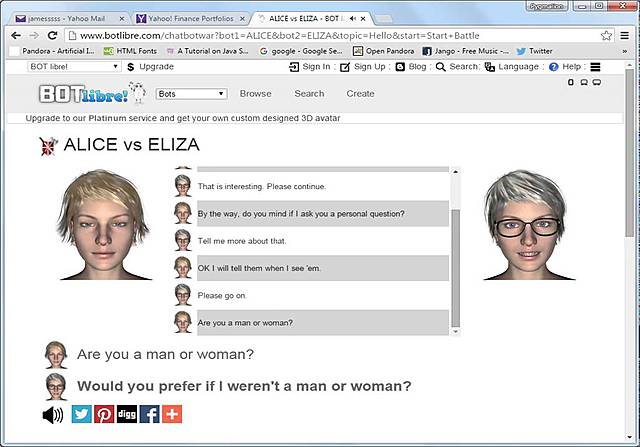This screenshot has height=447, width=640.
Task: Share on Facebook icon
Action: click(149, 414)
